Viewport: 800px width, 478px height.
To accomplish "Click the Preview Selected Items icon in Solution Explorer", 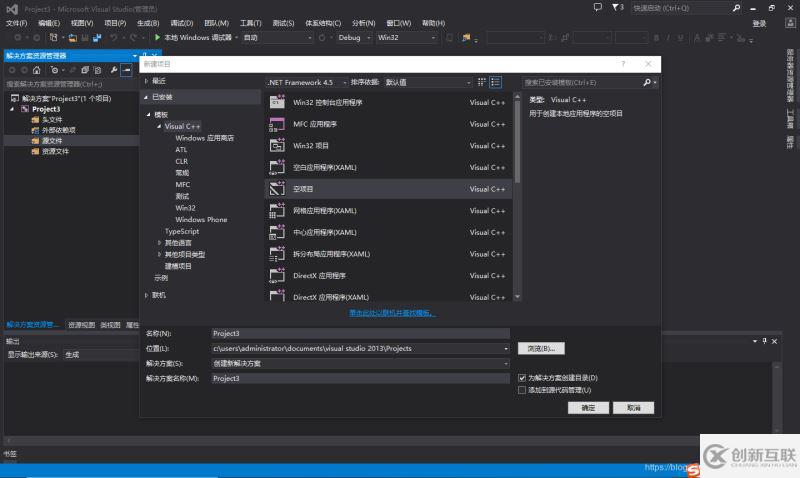I will (x=126, y=70).
